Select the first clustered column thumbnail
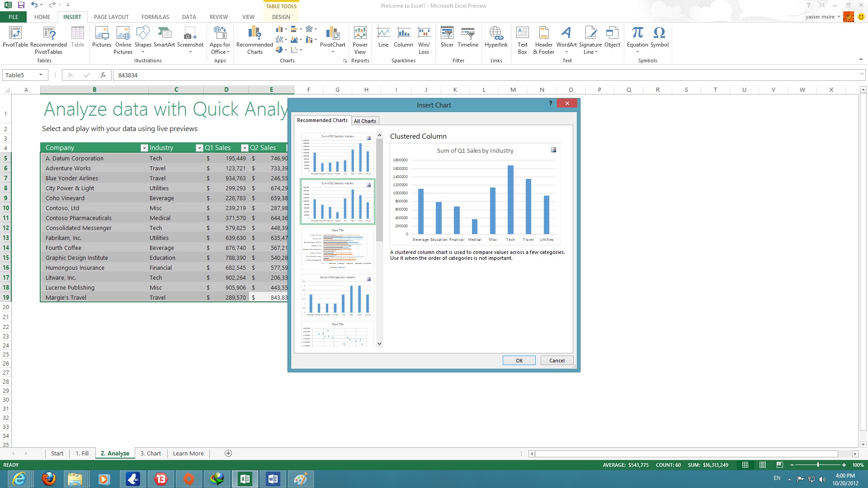This screenshot has height=488, width=868. pos(337,155)
